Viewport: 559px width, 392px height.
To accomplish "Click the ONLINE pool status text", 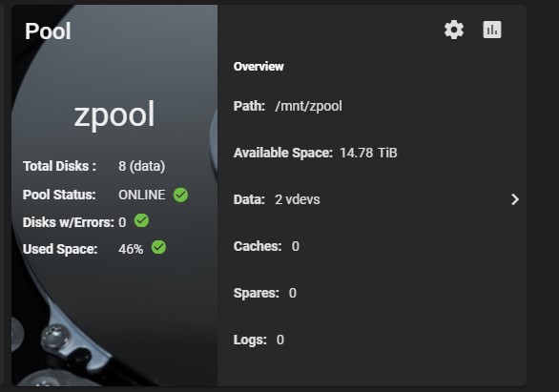I will pyautogui.click(x=141, y=195).
